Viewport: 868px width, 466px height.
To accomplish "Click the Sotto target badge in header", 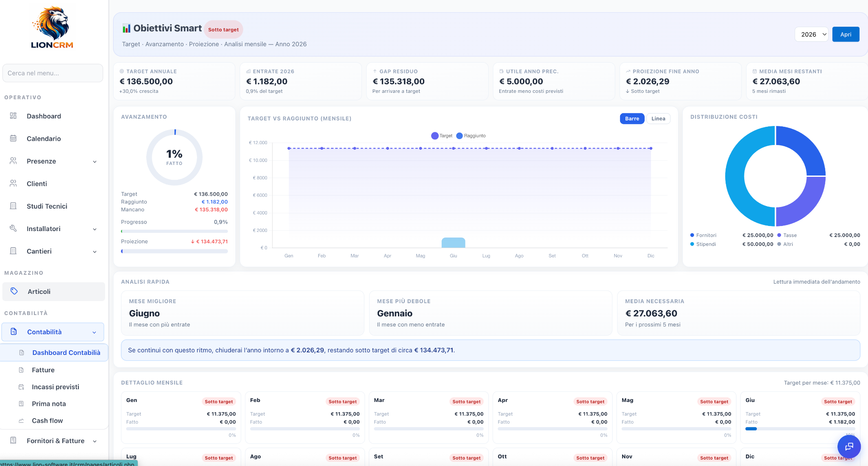I will pyautogui.click(x=223, y=30).
